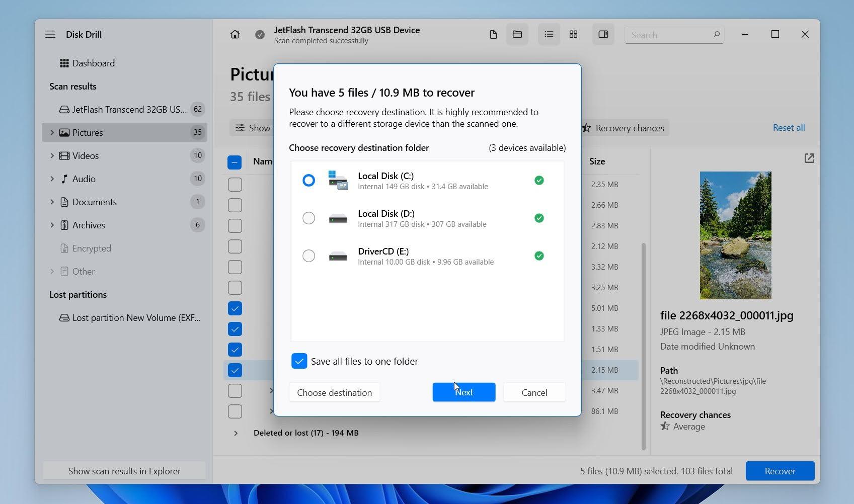
Task: Check the box for the 2.35 MB file
Action: pyautogui.click(x=235, y=185)
